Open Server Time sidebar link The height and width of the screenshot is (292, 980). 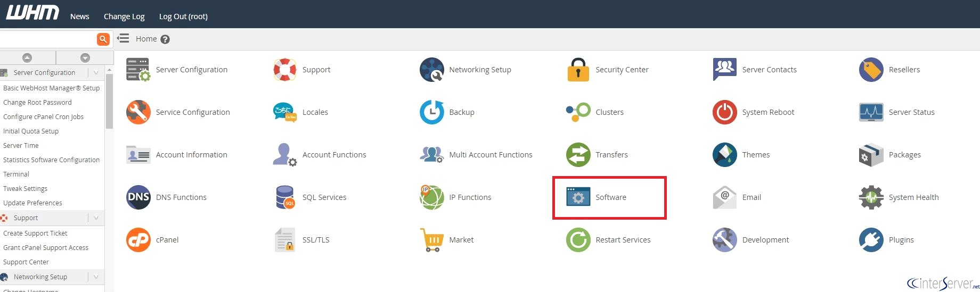(x=21, y=145)
